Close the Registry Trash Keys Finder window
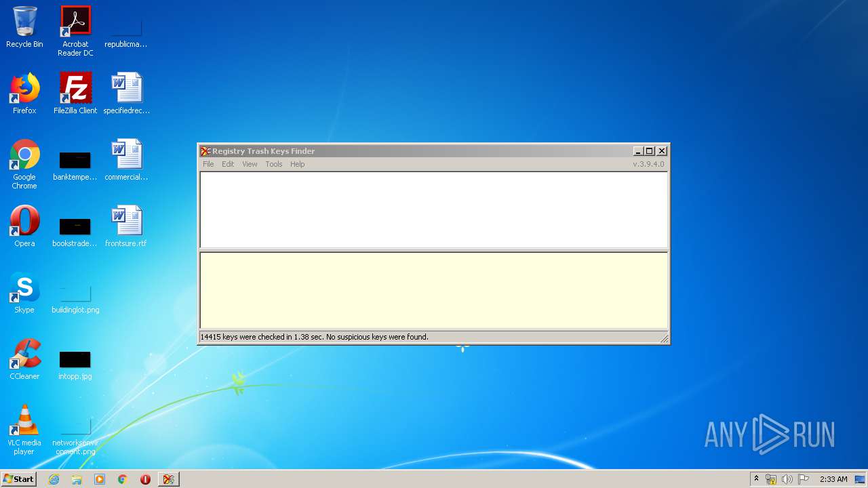868x488 pixels. [x=662, y=151]
